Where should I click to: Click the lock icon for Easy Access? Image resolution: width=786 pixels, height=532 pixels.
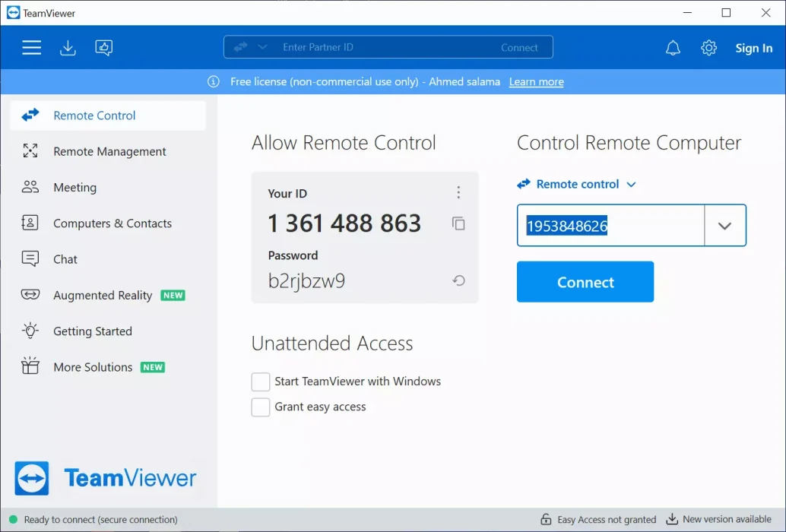(546, 520)
